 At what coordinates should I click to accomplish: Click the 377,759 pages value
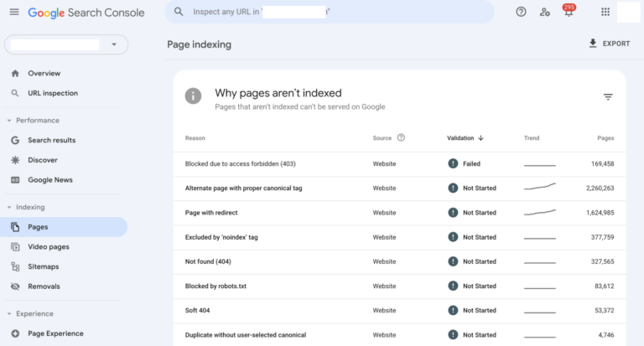pos(603,237)
